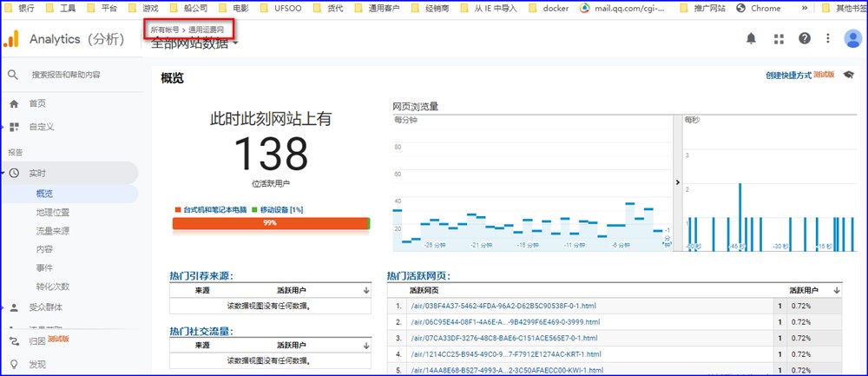Click the 138 active users number
The image size is (868, 376).
coord(271,154)
